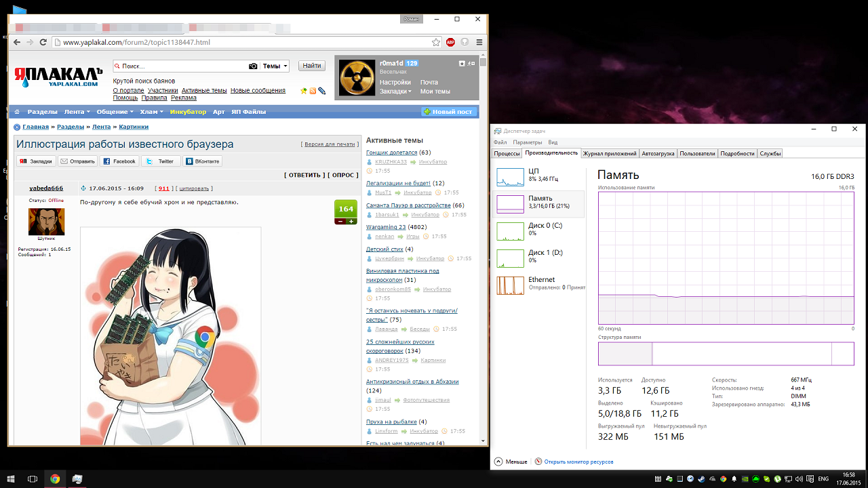
Task: Open the Темы search scope dropdown
Action: pyautogui.click(x=275, y=66)
